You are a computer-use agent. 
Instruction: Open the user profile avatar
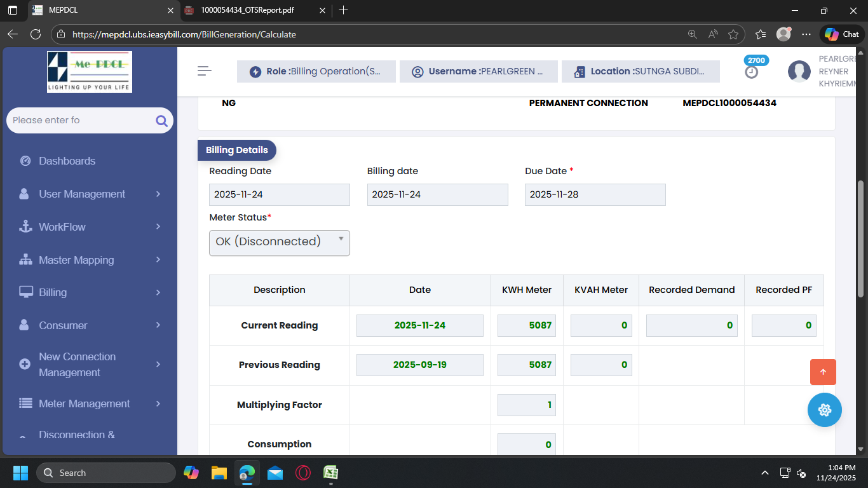(799, 72)
